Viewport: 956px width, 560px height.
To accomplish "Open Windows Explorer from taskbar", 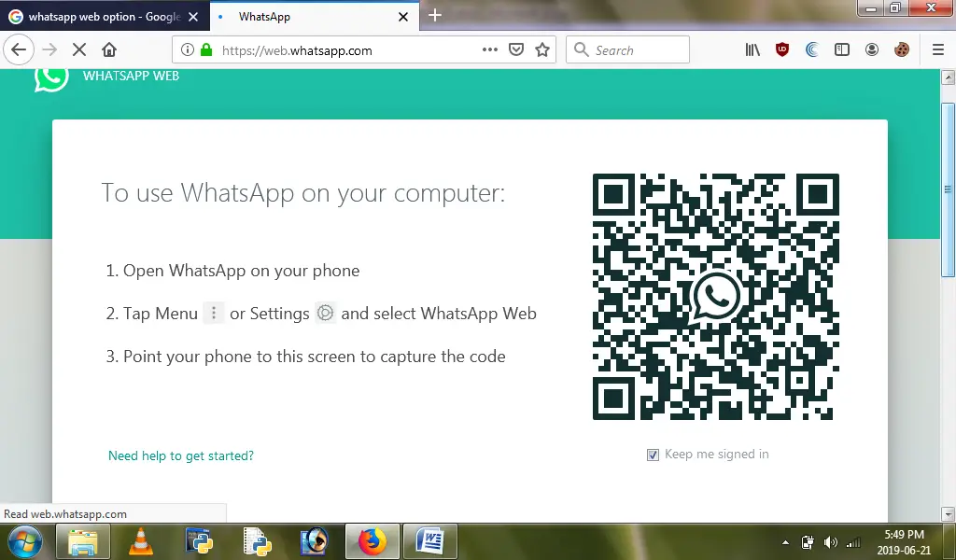I will (x=83, y=541).
